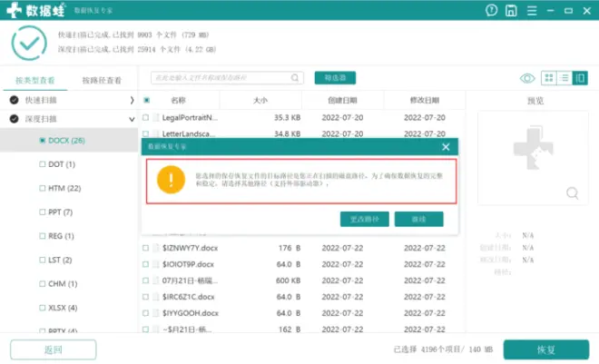Viewport: 599px width, 364px height.
Task: Switch to list view
Action: (x=565, y=78)
